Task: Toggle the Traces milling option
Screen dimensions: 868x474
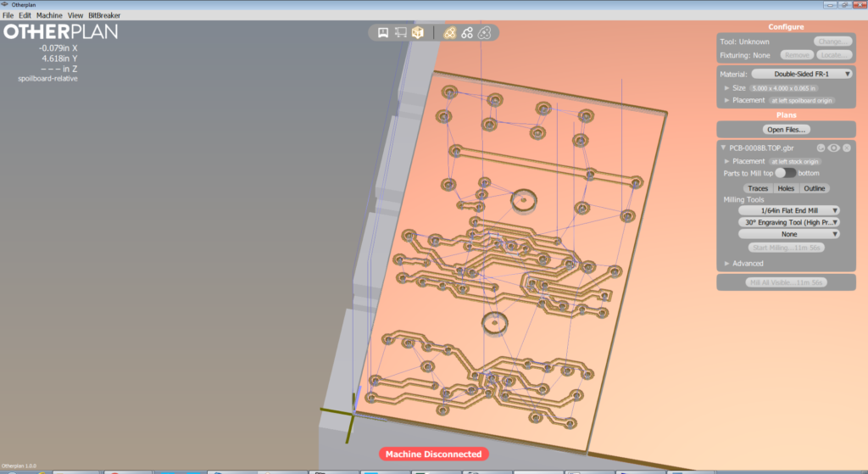Action: tap(758, 188)
